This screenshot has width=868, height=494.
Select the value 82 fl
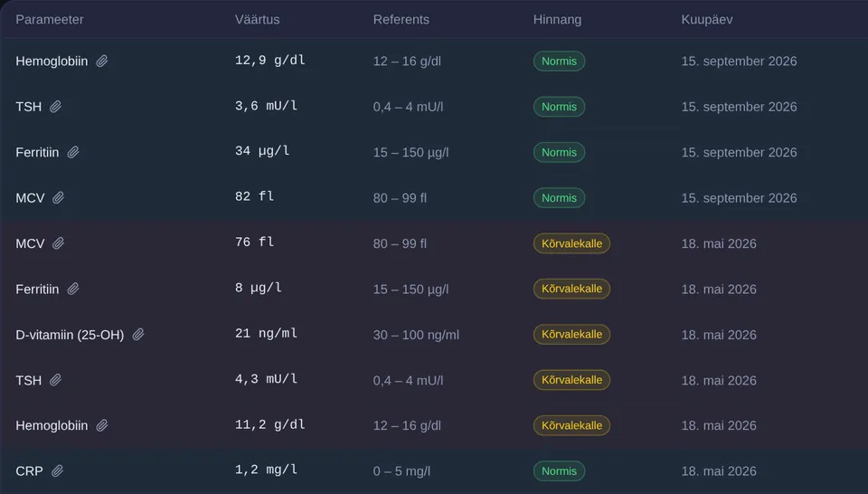[x=254, y=196]
